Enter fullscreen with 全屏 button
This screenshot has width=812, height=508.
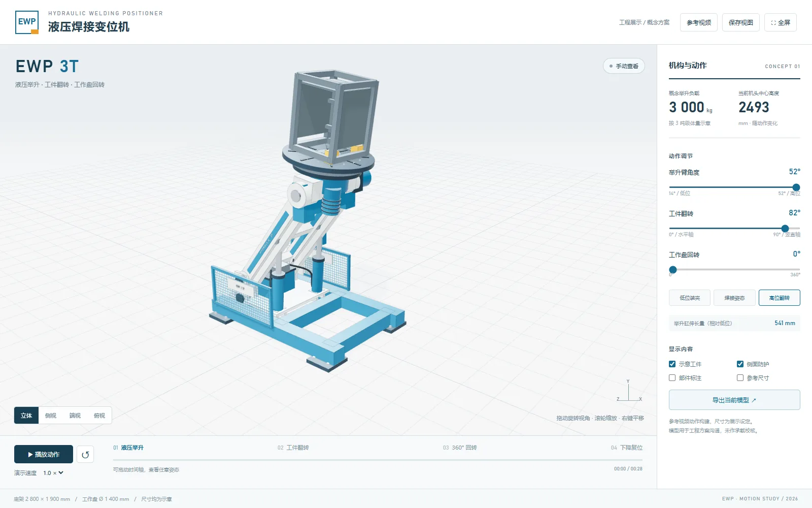pyautogui.click(x=781, y=22)
